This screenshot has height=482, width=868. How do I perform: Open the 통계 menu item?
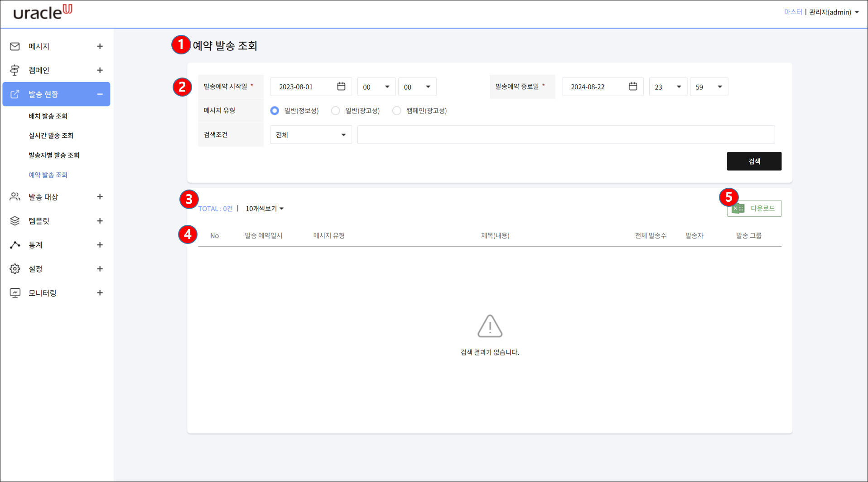[56, 245]
